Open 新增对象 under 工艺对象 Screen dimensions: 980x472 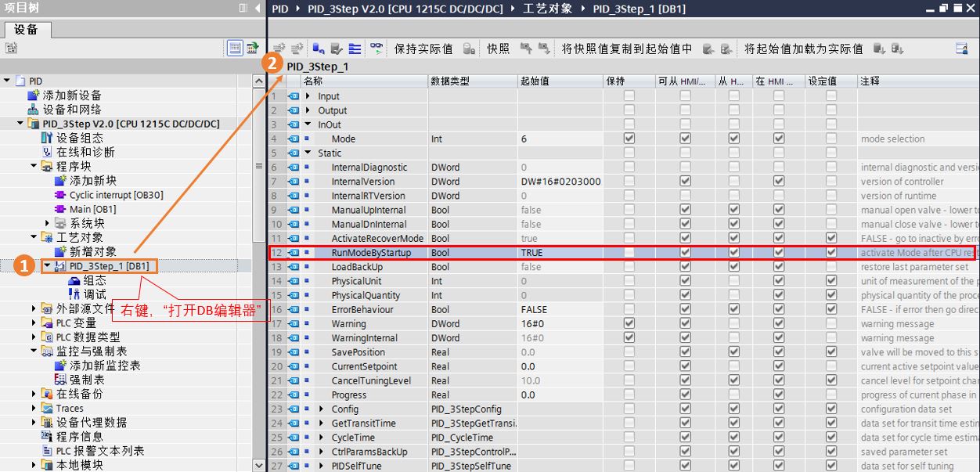[93, 251]
